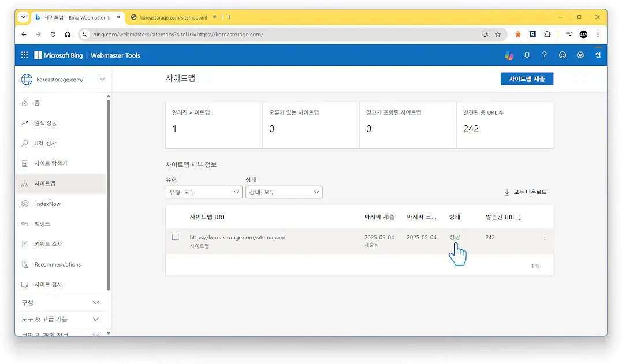The height and width of the screenshot is (364, 622).
Task: Open Webmaster Tools settings gear
Action: click(580, 55)
